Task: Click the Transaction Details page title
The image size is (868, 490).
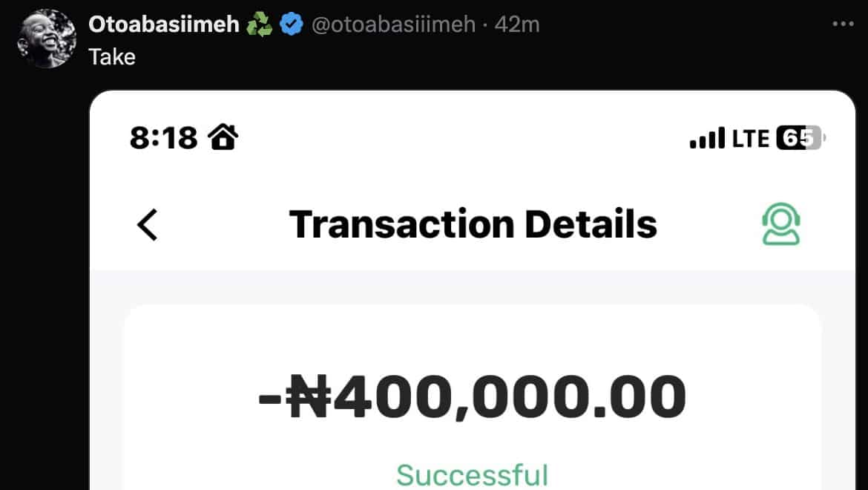Action: pos(473,224)
